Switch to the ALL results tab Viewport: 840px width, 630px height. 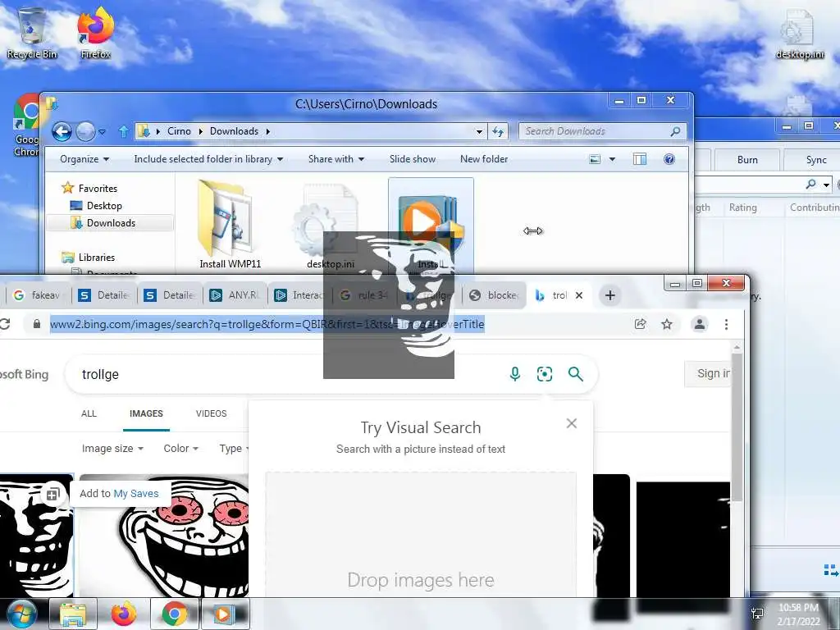[x=89, y=413]
